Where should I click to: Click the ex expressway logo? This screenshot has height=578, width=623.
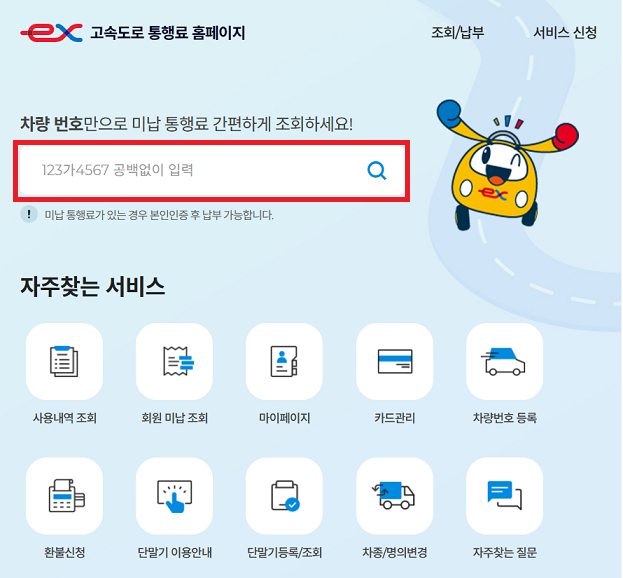pos(52,33)
